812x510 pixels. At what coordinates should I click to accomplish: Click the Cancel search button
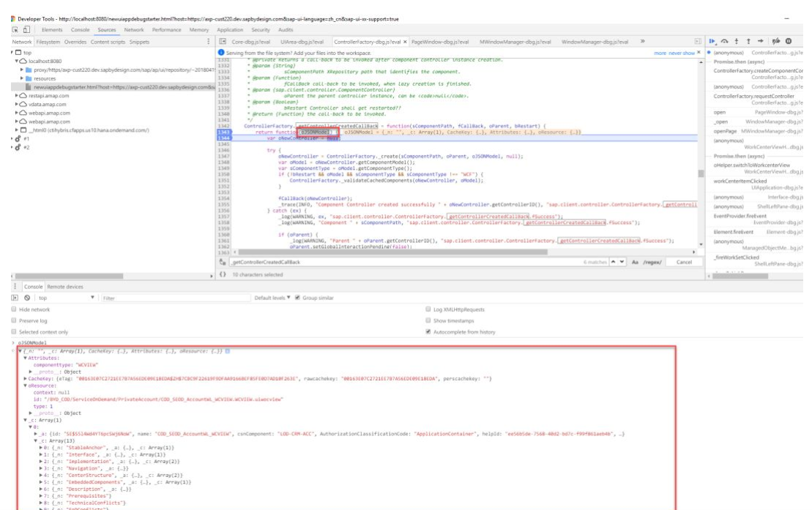pyautogui.click(x=684, y=262)
